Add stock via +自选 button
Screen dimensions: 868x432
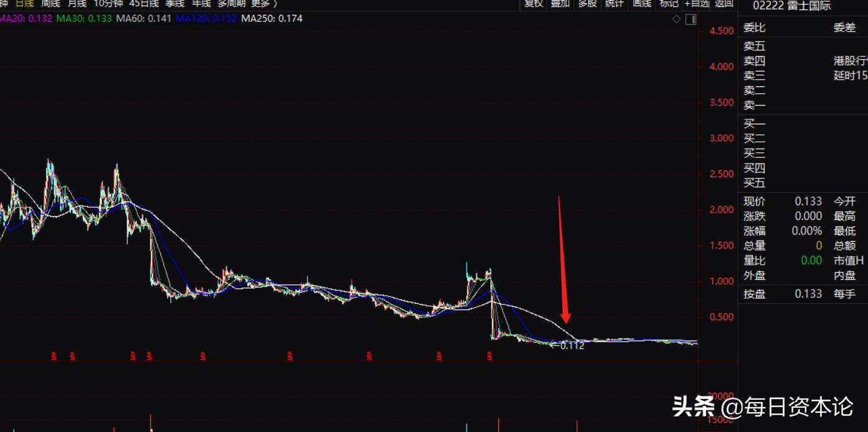697,4
